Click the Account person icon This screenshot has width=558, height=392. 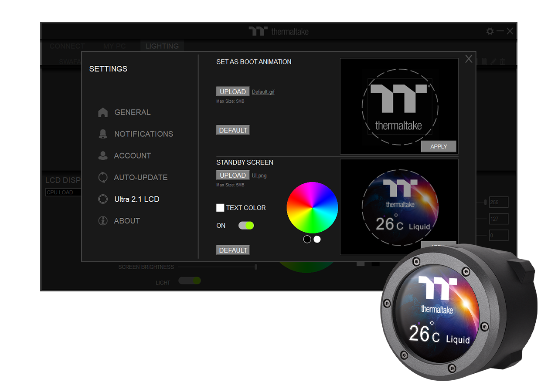[x=103, y=155]
